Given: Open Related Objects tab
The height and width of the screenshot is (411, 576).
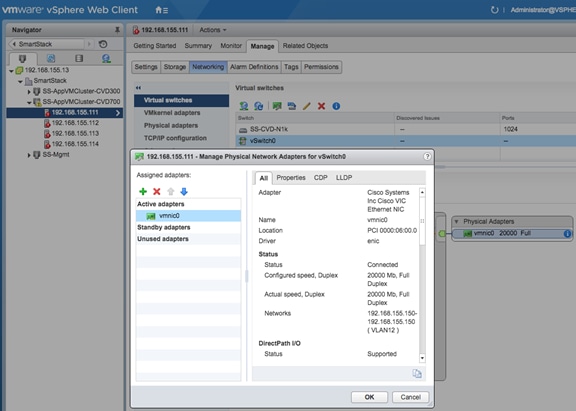Looking at the screenshot, I should coord(305,46).
